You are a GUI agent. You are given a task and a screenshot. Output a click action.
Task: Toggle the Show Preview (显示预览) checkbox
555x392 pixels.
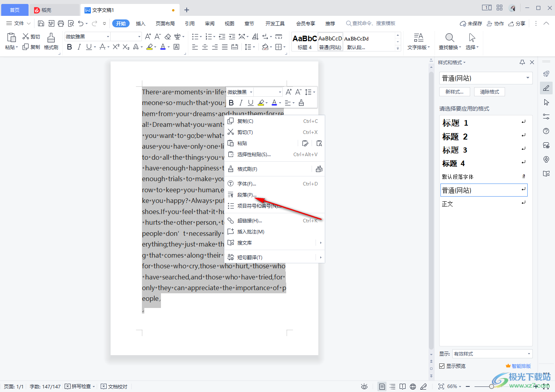click(442, 366)
